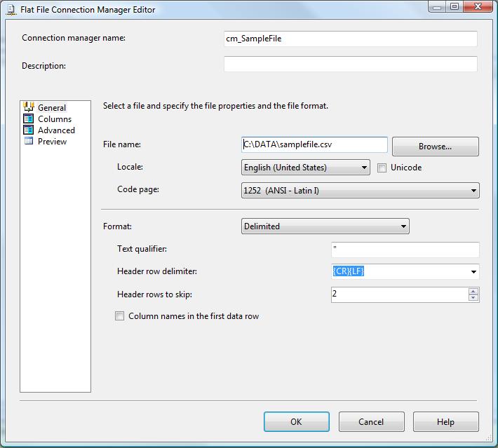Open the Code page dropdown
This screenshot has width=498, height=448.
[360, 191]
